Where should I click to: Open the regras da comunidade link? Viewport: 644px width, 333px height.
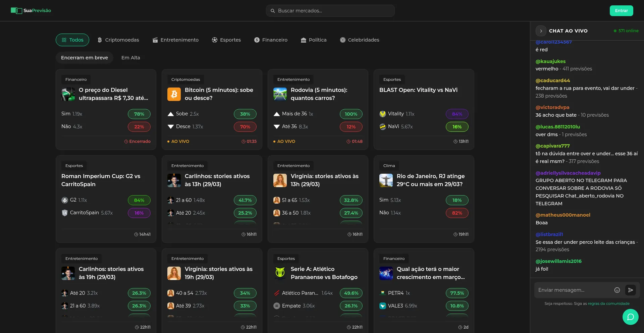pyautogui.click(x=609, y=303)
